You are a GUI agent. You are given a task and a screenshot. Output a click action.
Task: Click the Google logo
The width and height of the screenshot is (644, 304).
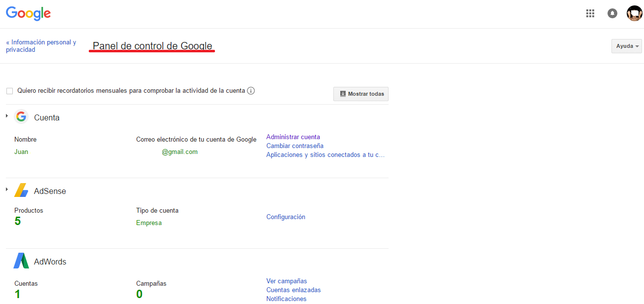click(28, 14)
